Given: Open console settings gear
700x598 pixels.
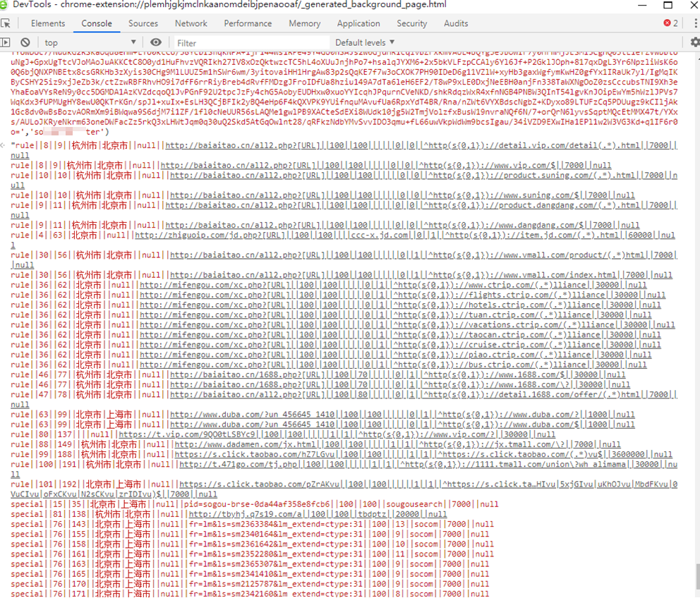Looking at the screenshot, I should (x=694, y=42).
